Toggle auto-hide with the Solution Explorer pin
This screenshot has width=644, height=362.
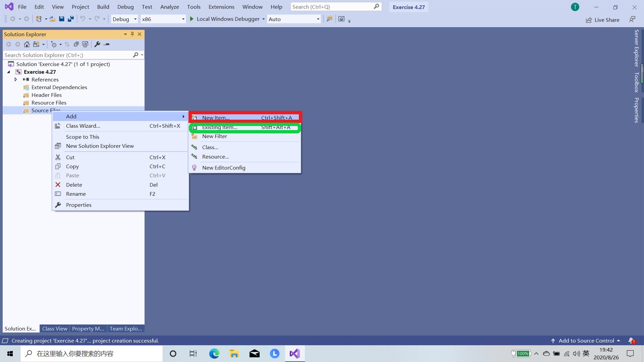pyautogui.click(x=132, y=34)
